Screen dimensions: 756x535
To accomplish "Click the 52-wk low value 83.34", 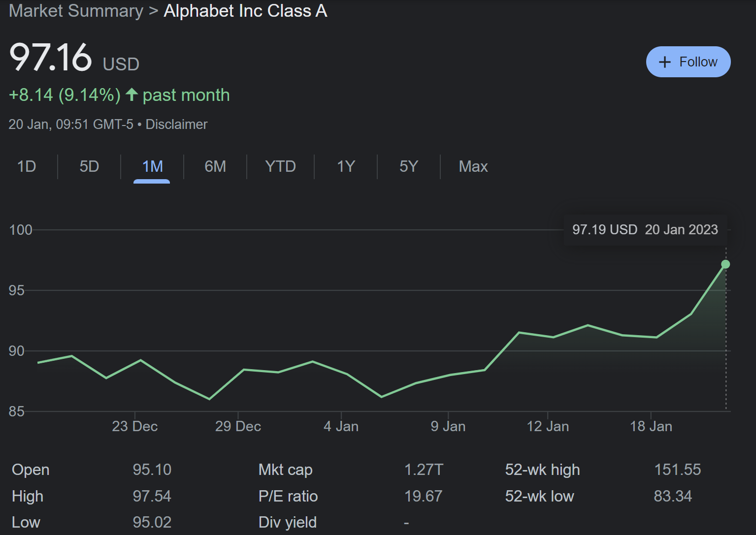I will coord(673,496).
